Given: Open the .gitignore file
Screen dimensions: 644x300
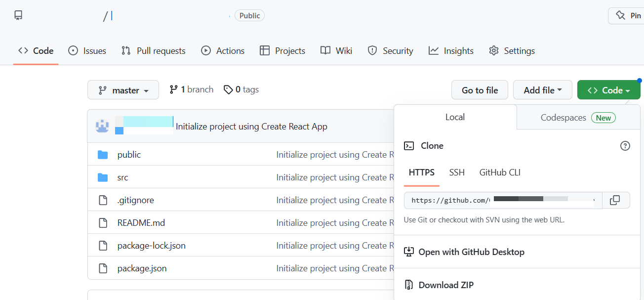Looking at the screenshot, I should click(x=136, y=200).
